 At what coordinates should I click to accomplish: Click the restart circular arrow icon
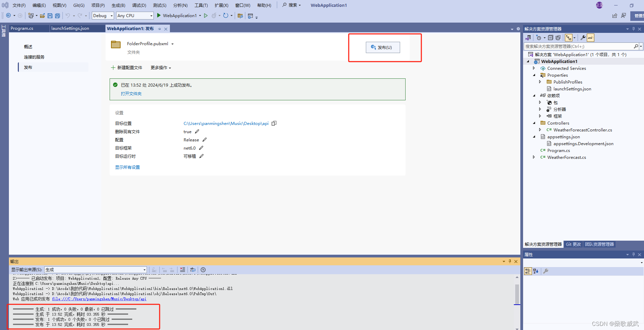tap(225, 15)
